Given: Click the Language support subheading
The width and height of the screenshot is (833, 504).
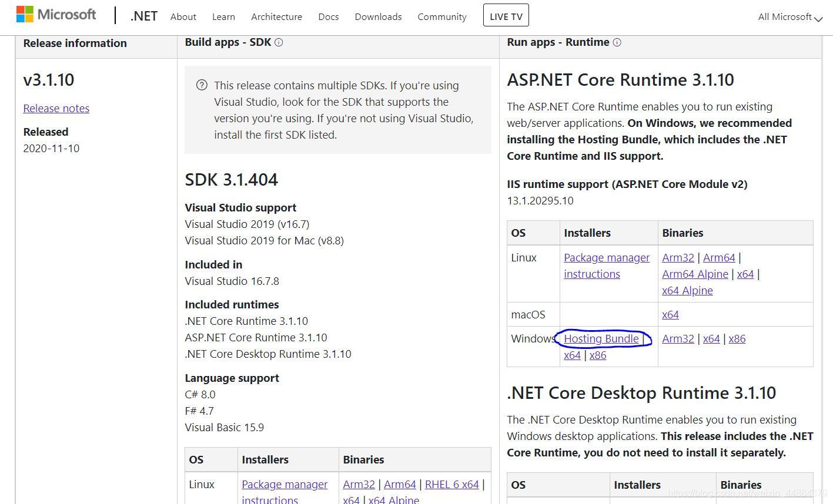Looking at the screenshot, I should click(x=232, y=378).
